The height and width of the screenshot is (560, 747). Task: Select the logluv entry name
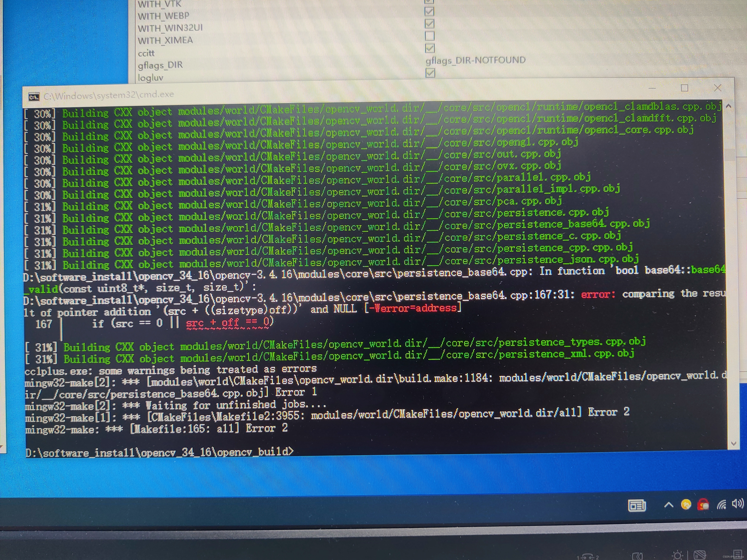click(151, 78)
